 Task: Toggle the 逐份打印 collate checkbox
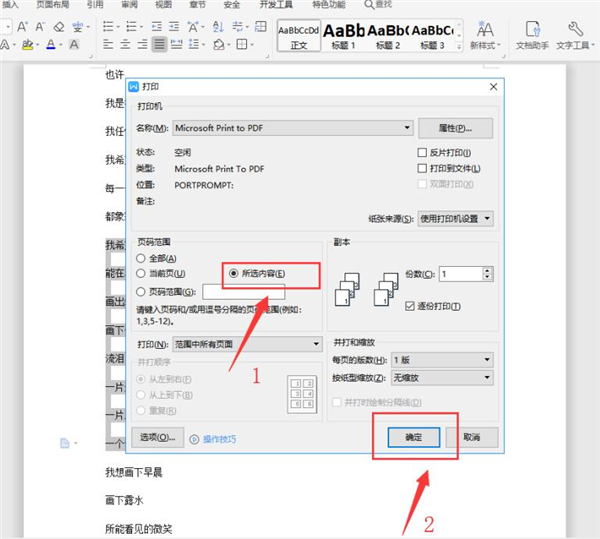click(410, 305)
